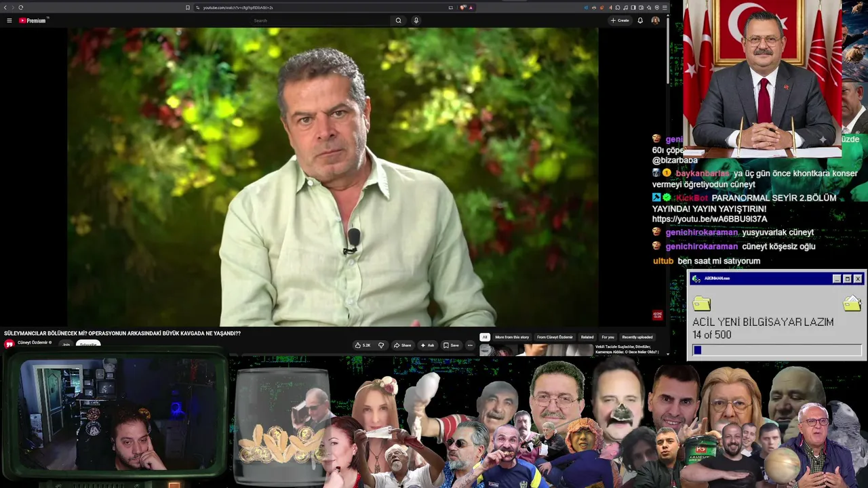This screenshot has width=868, height=488.
Task: Open the Cüneyt Özdemir channel avatar
Action: [9, 344]
